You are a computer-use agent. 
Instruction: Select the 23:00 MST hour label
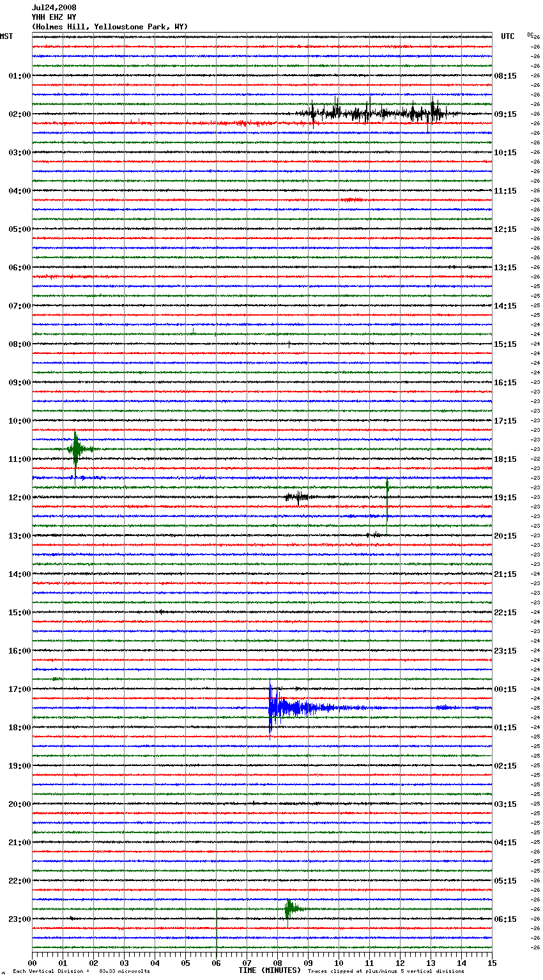click(20, 919)
